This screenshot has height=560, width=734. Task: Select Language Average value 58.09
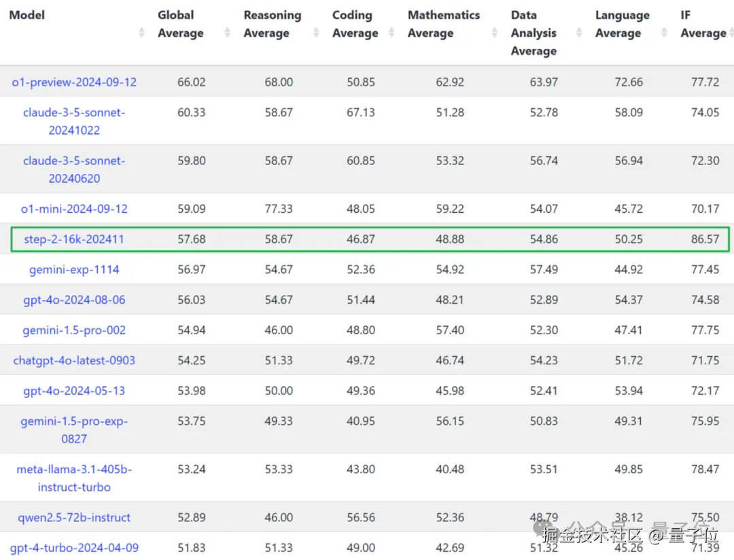click(x=629, y=112)
